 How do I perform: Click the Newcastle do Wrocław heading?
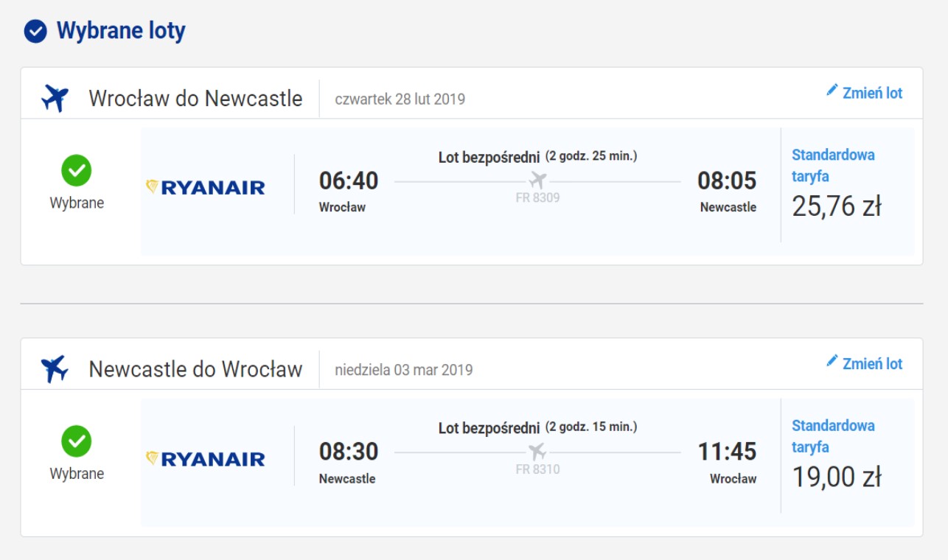click(195, 369)
